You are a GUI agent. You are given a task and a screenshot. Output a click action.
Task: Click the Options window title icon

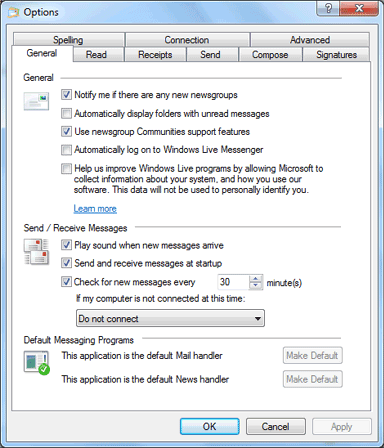14,12
